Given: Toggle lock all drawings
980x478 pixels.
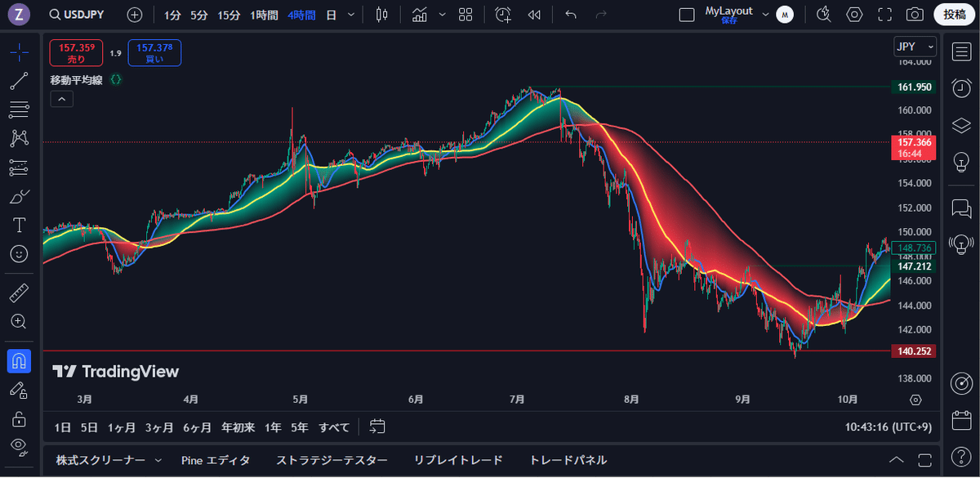Looking at the screenshot, I should click(19, 419).
